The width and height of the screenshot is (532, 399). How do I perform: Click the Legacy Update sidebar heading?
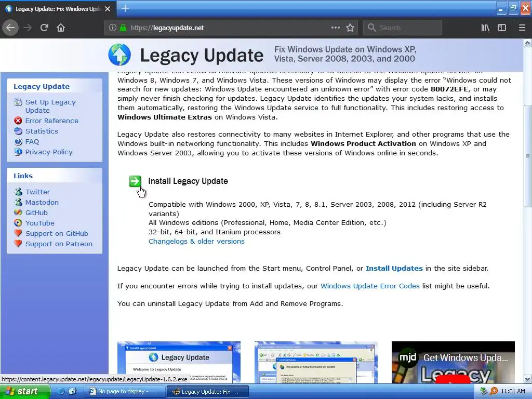42,87
